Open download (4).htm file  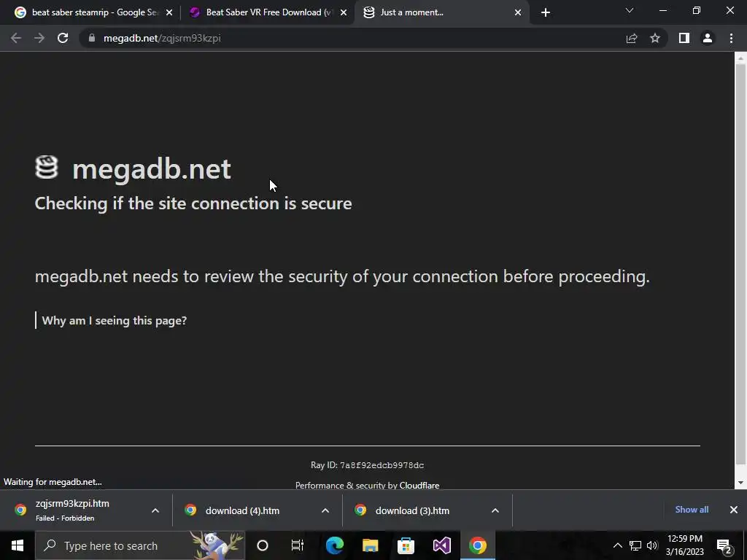pyautogui.click(x=242, y=510)
